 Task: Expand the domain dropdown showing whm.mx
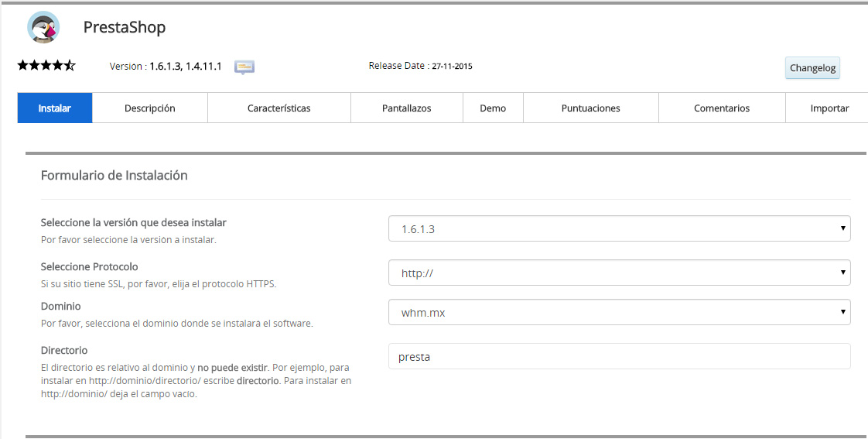[619, 313]
